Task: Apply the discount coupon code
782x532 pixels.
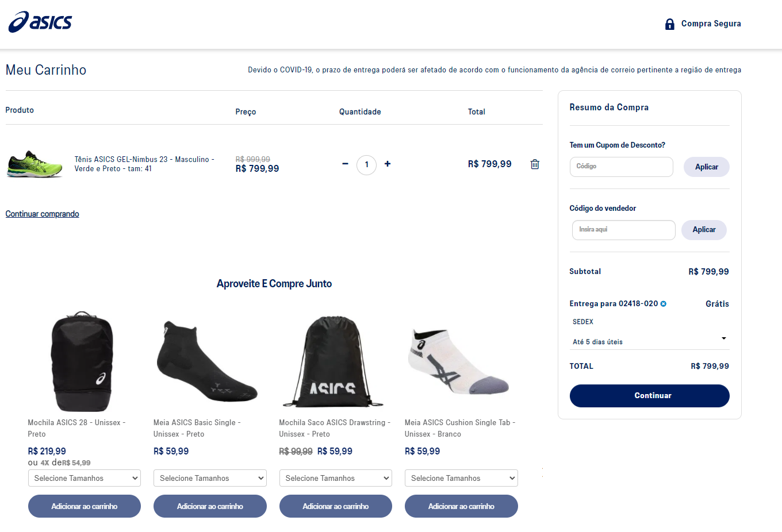Action: (x=706, y=167)
